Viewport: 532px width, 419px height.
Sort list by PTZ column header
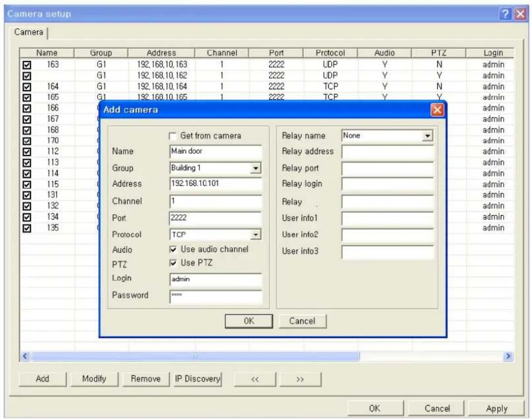click(439, 53)
